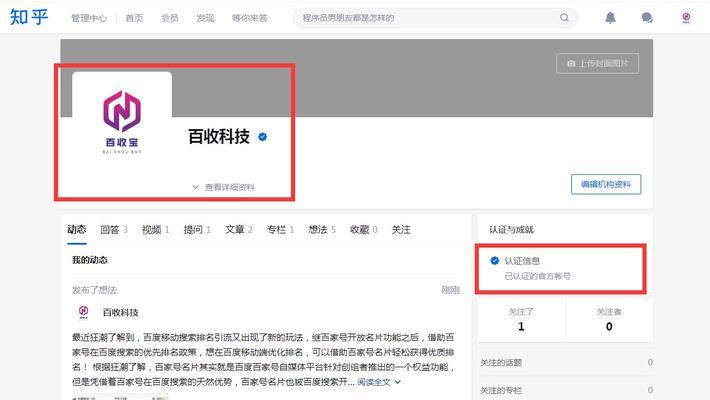This screenshot has height=400, width=710.
Task: Click the blue verified badge beside 百收科技
Action: (263, 137)
